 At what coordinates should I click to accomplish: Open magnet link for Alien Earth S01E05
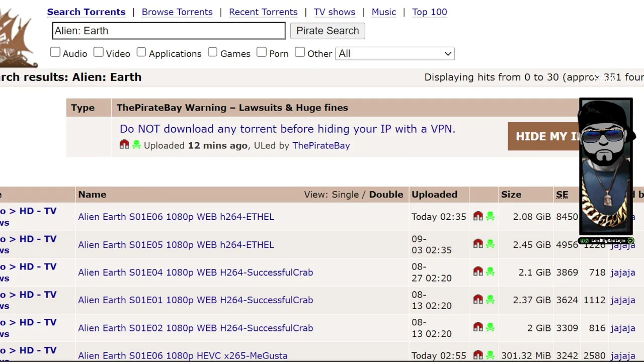478,244
